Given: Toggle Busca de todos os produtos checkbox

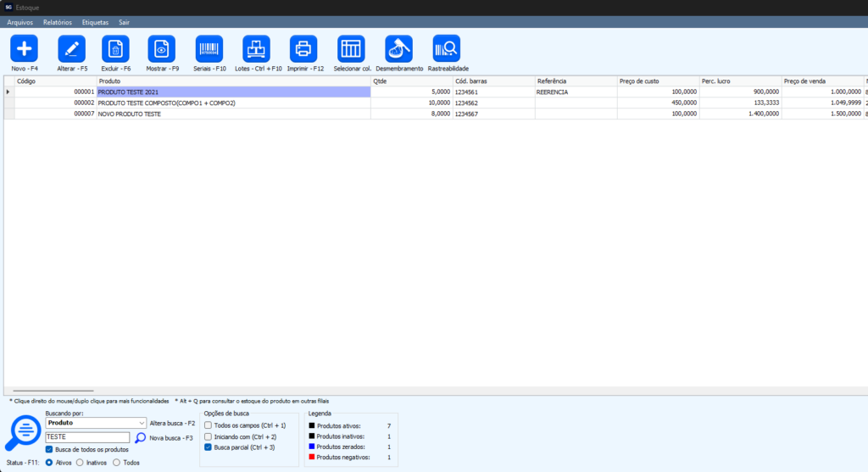Looking at the screenshot, I should click(49, 449).
